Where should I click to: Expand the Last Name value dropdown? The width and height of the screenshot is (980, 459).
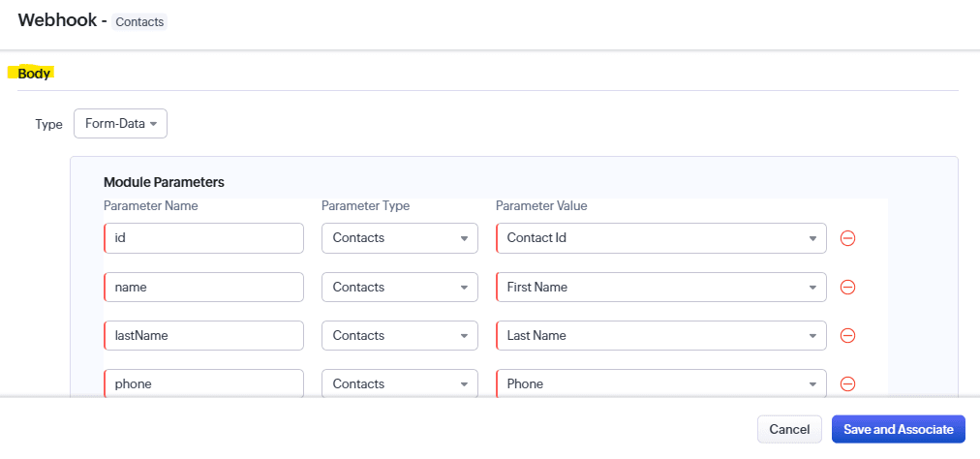(660, 335)
